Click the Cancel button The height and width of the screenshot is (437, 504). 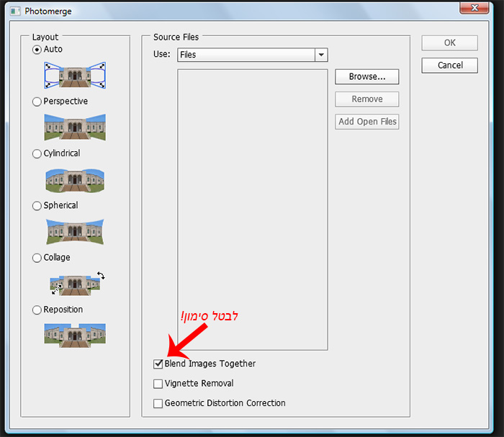click(x=450, y=66)
